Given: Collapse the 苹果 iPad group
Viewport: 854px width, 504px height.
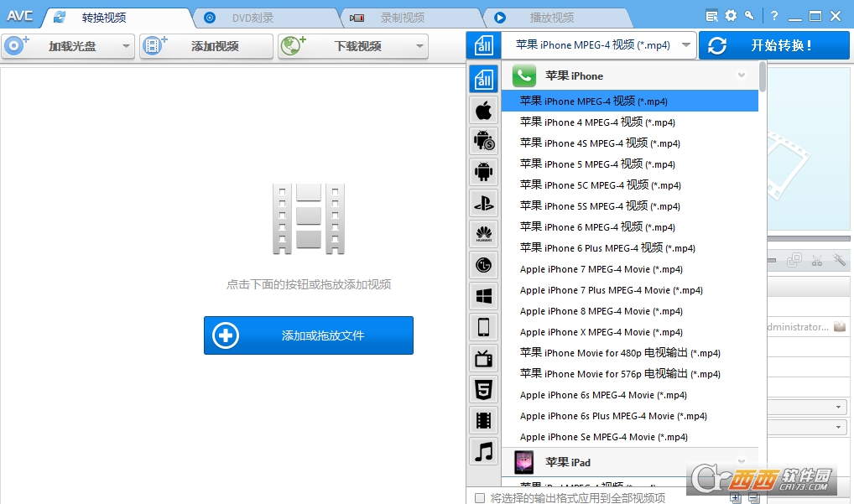Looking at the screenshot, I should [x=742, y=461].
